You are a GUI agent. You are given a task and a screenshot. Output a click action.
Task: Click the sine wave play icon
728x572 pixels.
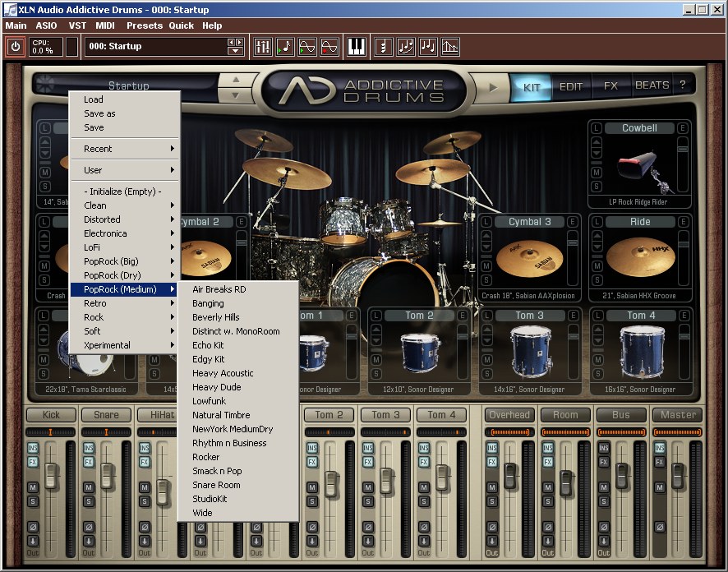click(x=307, y=46)
